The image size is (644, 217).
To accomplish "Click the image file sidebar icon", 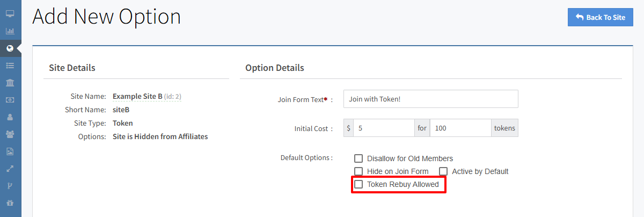I will (10, 151).
